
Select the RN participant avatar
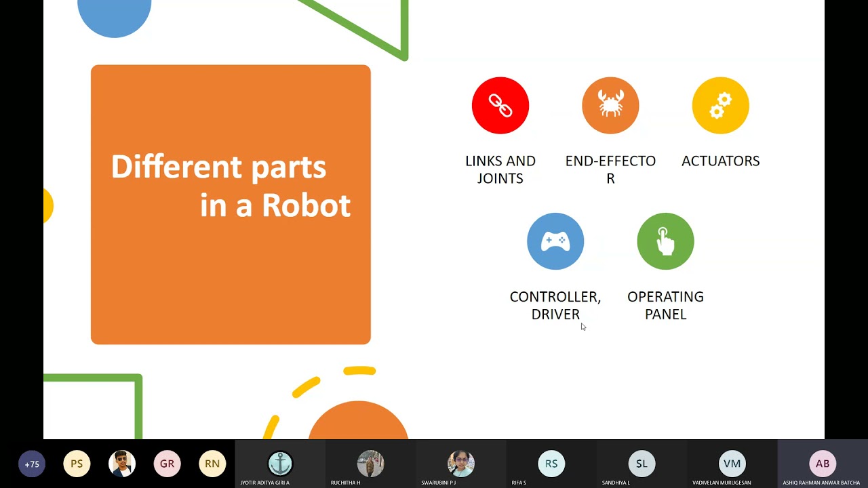point(212,464)
